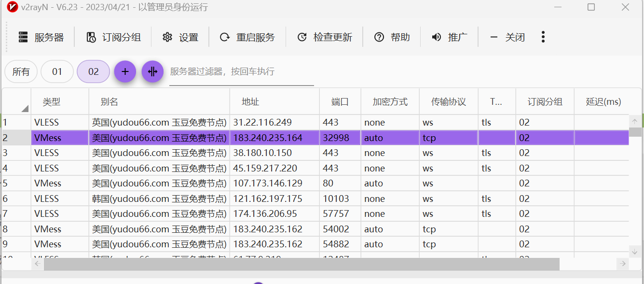Click the tcp protocol cell in row 9

tap(449, 244)
